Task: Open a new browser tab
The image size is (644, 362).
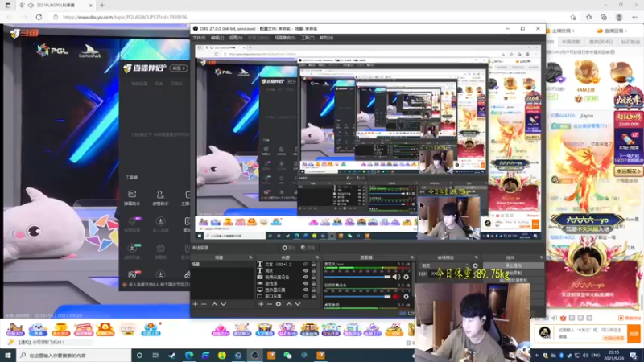Action: coord(102,6)
